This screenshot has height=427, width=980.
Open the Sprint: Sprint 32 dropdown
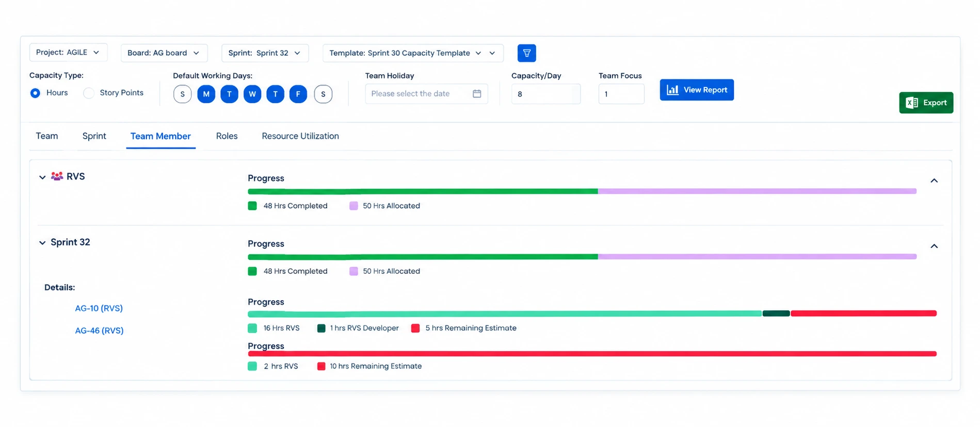coord(265,53)
